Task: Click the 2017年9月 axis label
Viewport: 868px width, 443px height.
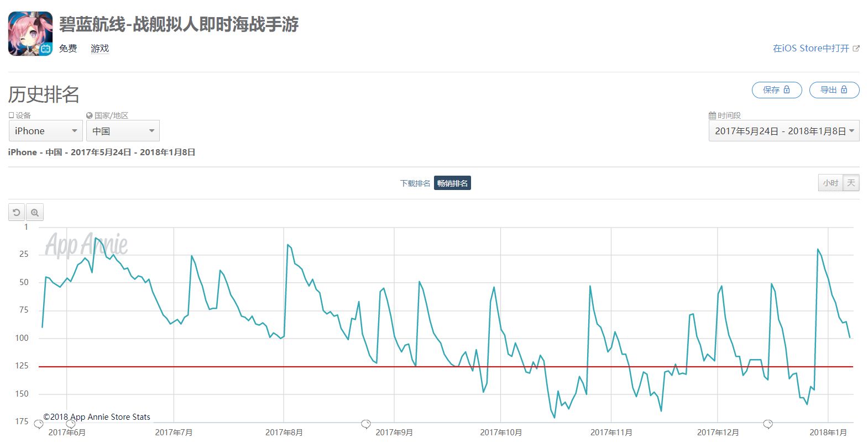Action: pos(394,433)
